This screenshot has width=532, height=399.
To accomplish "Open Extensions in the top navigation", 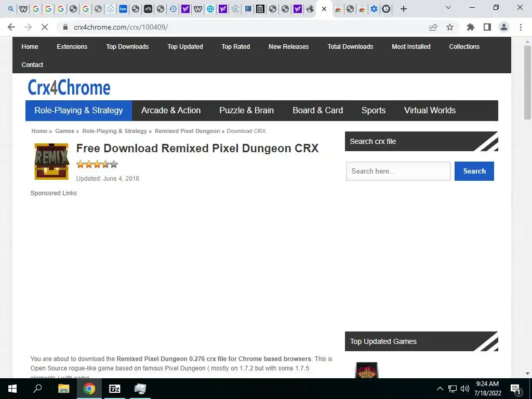I will point(72,46).
